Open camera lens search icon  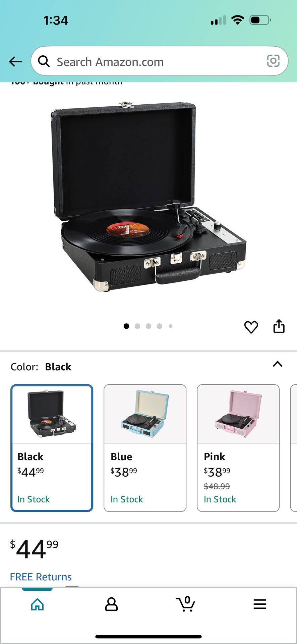273,61
